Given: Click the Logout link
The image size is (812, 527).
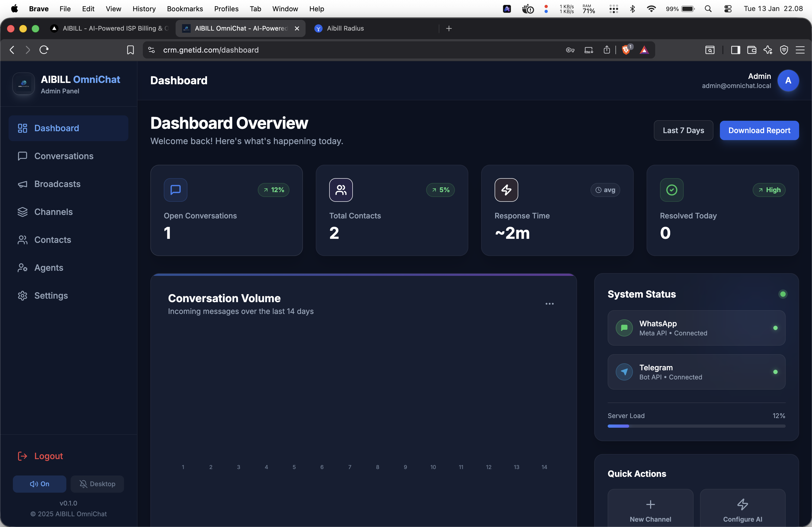Looking at the screenshot, I should click(x=48, y=456).
